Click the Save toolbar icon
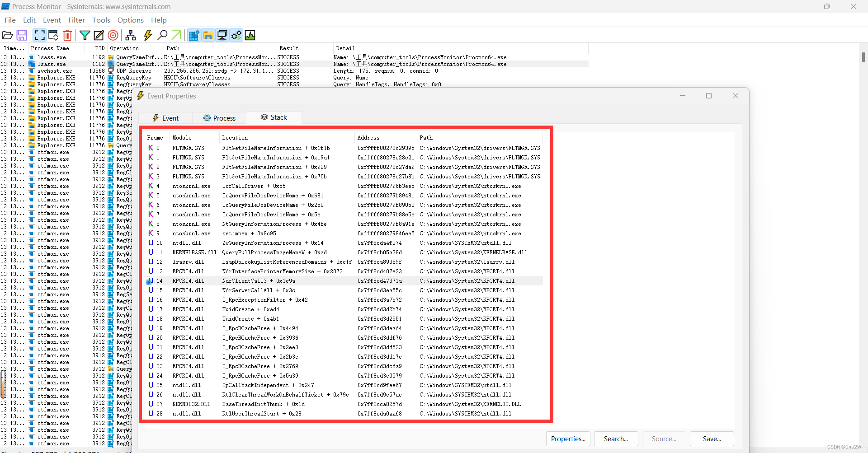Screen dimensions: 868x453 [x=22, y=35]
